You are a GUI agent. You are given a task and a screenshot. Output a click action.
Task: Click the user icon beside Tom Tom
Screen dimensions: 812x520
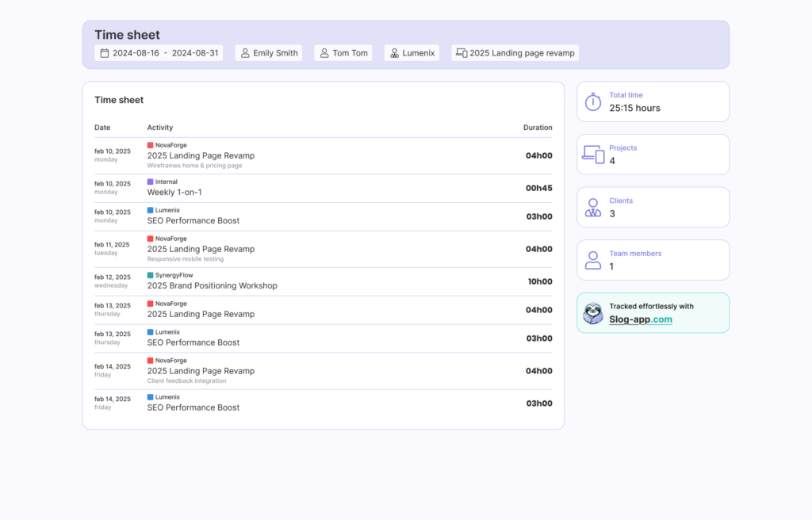point(324,53)
